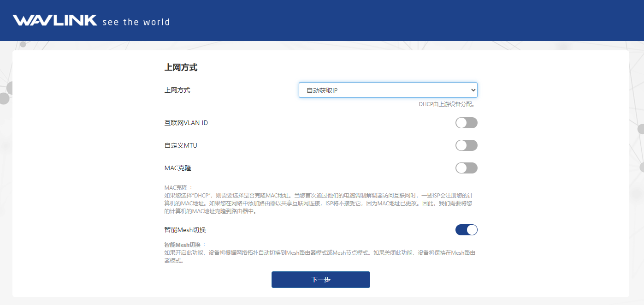Click the "see the world" tagline

tap(136, 22)
